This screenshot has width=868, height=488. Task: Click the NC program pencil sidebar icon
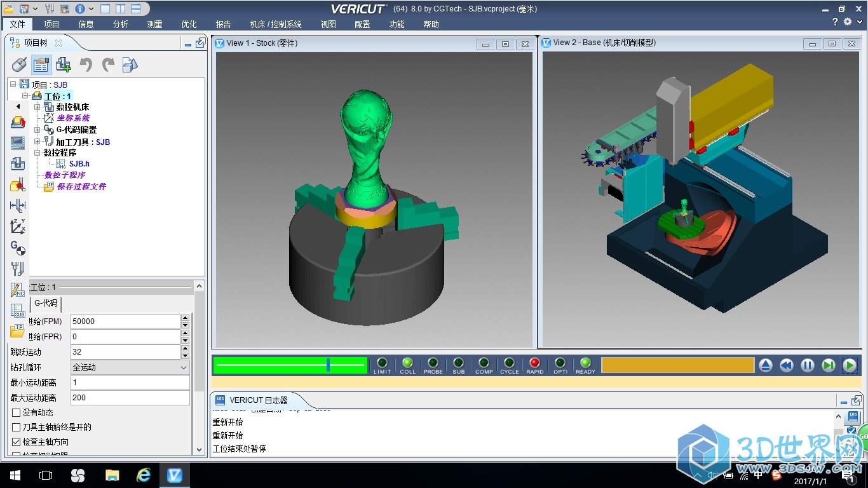point(18,290)
